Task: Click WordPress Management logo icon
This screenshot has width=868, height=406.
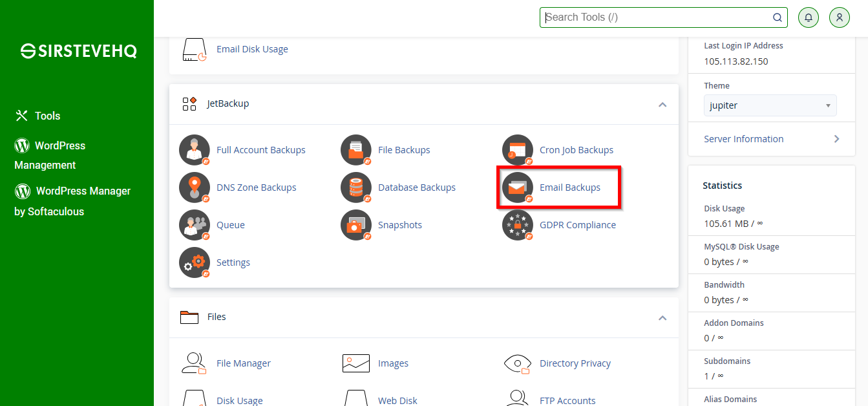Action: tap(22, 145)
